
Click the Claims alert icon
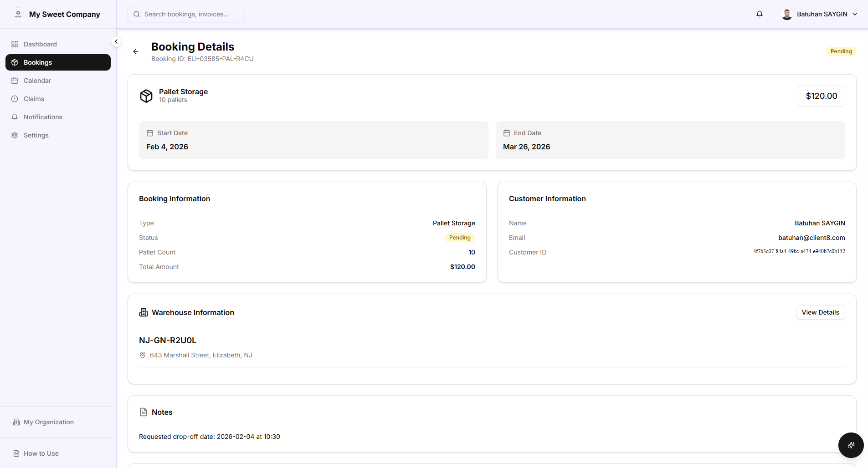(x=15, y=99)
